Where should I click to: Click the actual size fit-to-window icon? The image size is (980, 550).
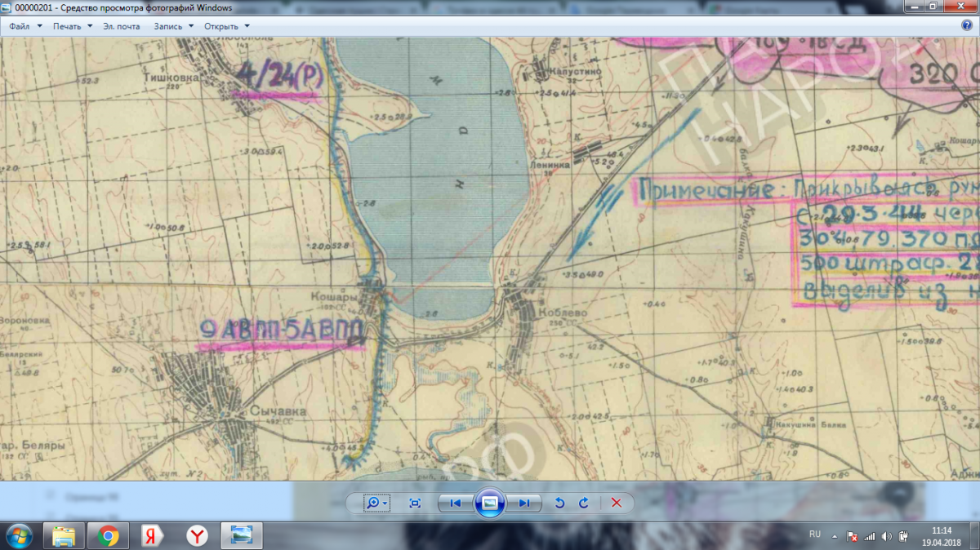pyautogui.click(x=415, y=503)
